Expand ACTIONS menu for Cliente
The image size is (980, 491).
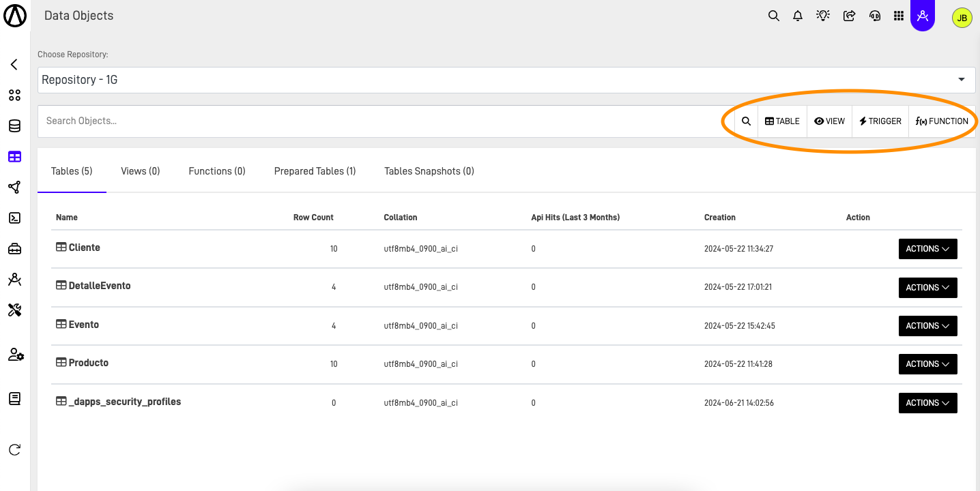coord(927,249)
